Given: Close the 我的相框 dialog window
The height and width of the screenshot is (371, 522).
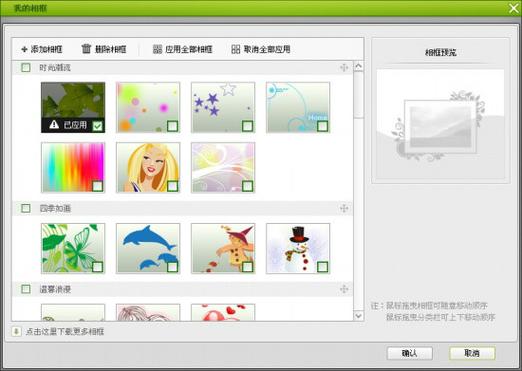Looking at the screenshot, I should [514, 8].
